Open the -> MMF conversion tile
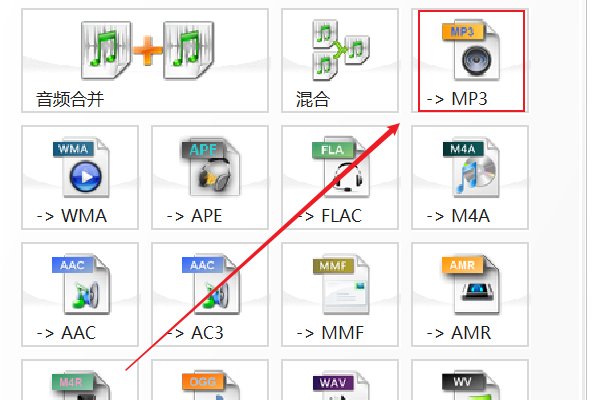 [340, 294]
